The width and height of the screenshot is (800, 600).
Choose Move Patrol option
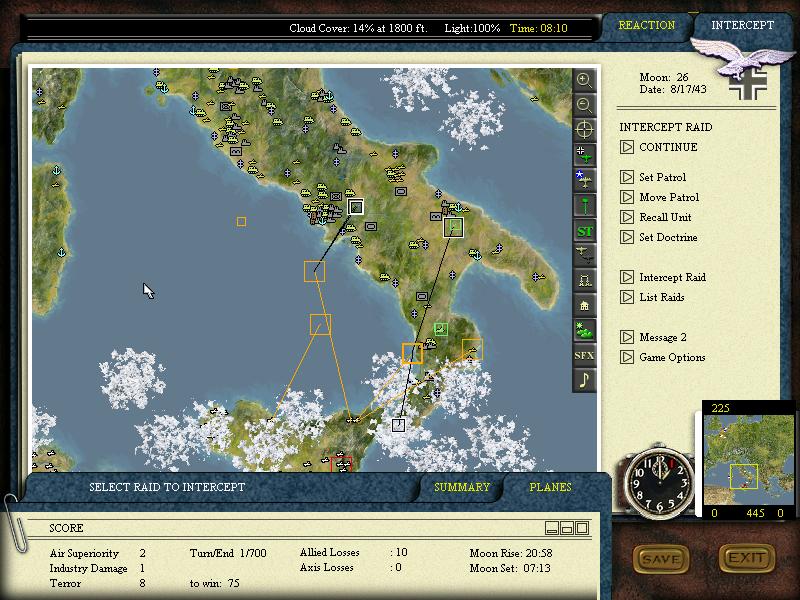(660, 197)
